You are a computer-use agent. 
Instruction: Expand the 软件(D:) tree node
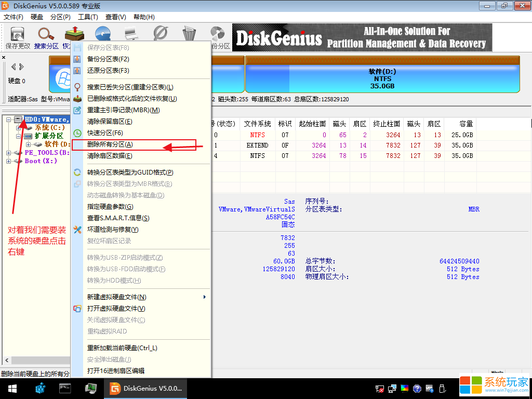coord(29,144)
